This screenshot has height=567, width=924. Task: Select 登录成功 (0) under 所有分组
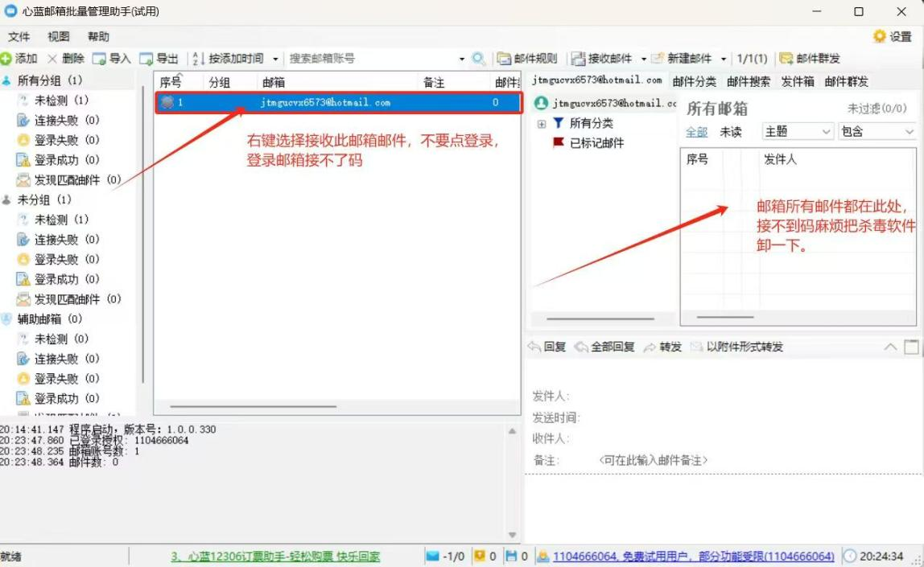tap(66, 159)
